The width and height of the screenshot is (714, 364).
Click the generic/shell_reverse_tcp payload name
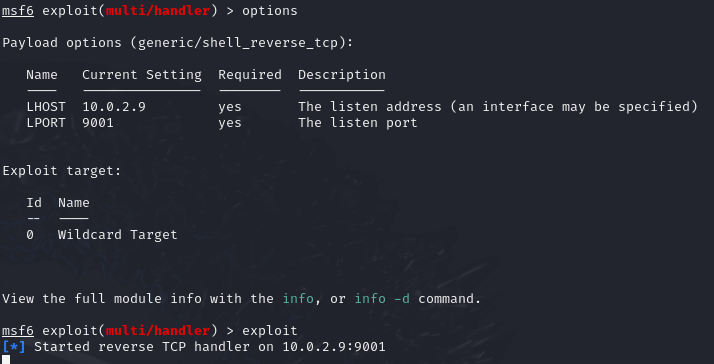(238, 43)
